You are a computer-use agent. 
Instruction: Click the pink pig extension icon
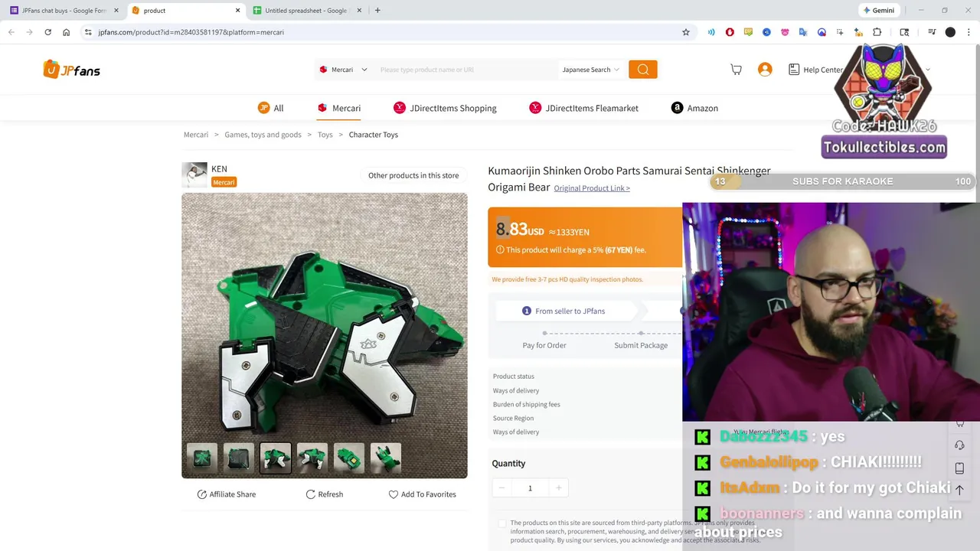(785, 32)
